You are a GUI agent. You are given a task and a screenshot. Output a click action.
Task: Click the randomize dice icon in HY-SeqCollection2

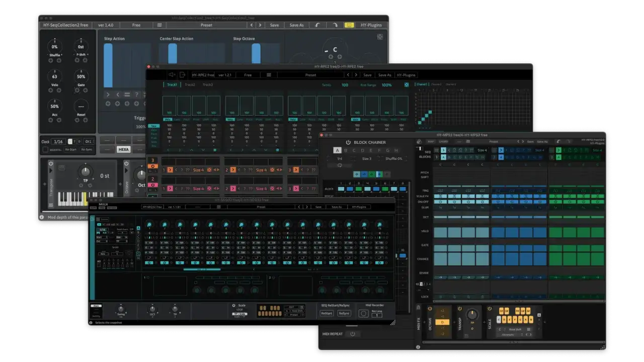tap(380, 37)
